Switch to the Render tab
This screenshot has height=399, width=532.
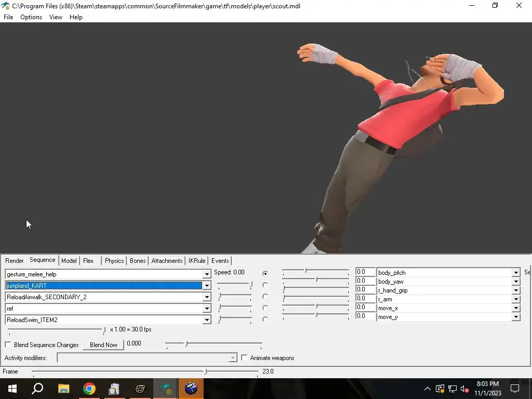tap(14, 261)
